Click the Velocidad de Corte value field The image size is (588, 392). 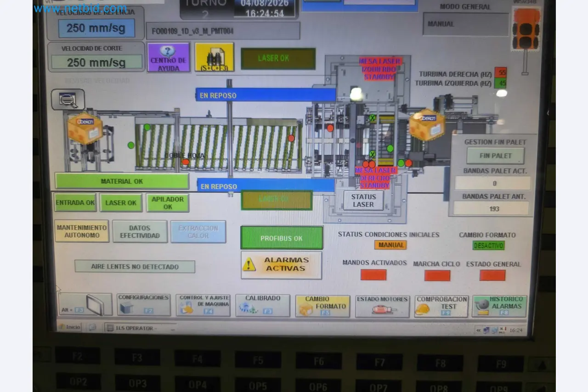click(x=96, y=62)
